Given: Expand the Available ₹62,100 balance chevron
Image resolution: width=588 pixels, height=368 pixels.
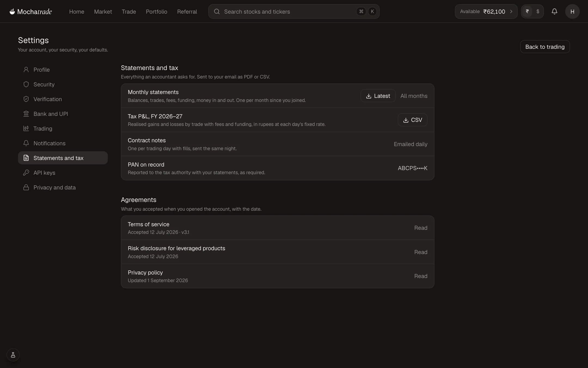Looking at the screenshot, I should pos(511,11).
